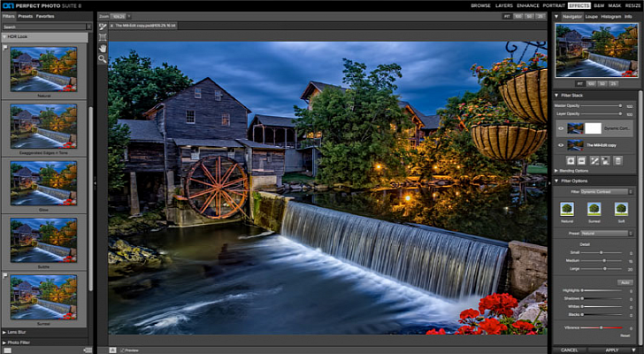Switch to the Info tab
Screen dimensions: 644x354
628,17
